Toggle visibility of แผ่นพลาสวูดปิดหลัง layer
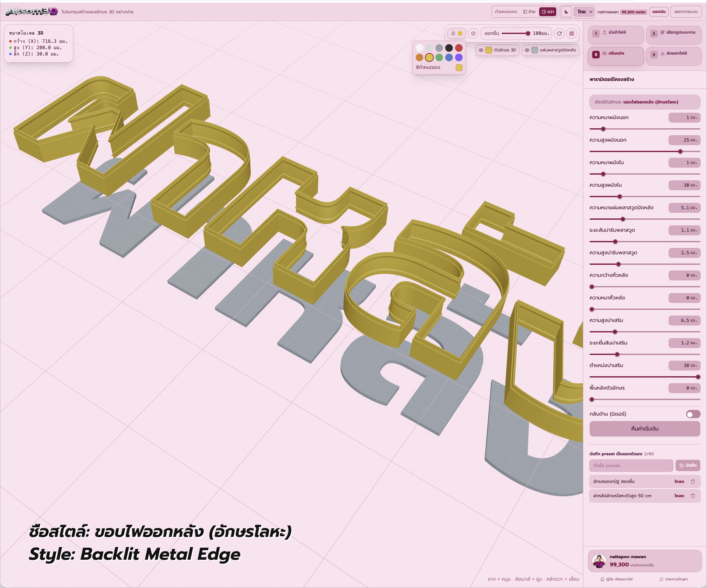707x588 pixels. tap(527, 50)
